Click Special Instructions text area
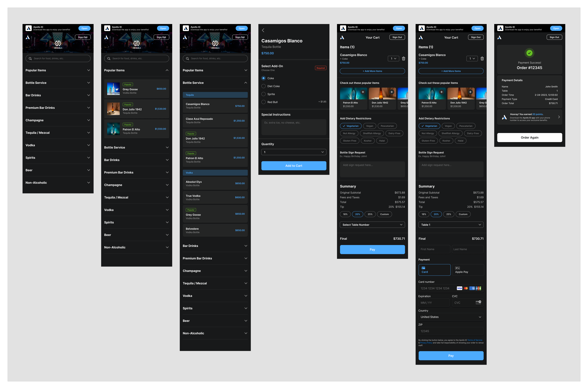This screenshot has height=389, width=588. tap(294, 127)
